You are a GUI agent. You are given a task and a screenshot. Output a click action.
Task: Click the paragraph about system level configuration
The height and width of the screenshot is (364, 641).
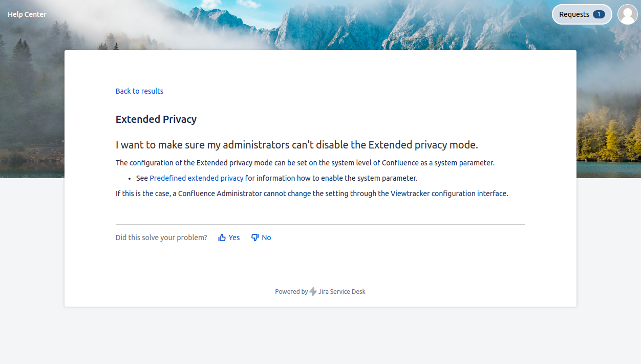(305, 163)
